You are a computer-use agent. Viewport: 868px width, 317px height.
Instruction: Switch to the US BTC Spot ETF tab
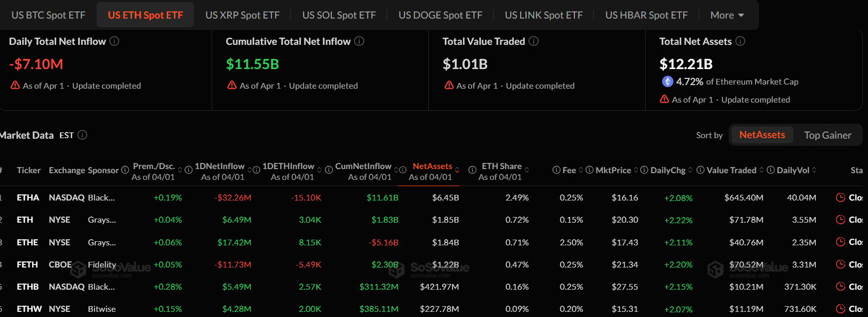[x=48, y=15]
